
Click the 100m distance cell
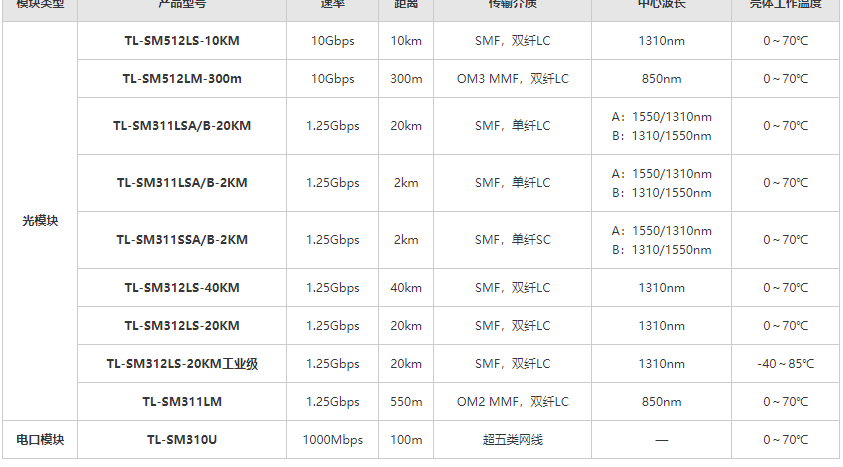[x=406, y=440]
